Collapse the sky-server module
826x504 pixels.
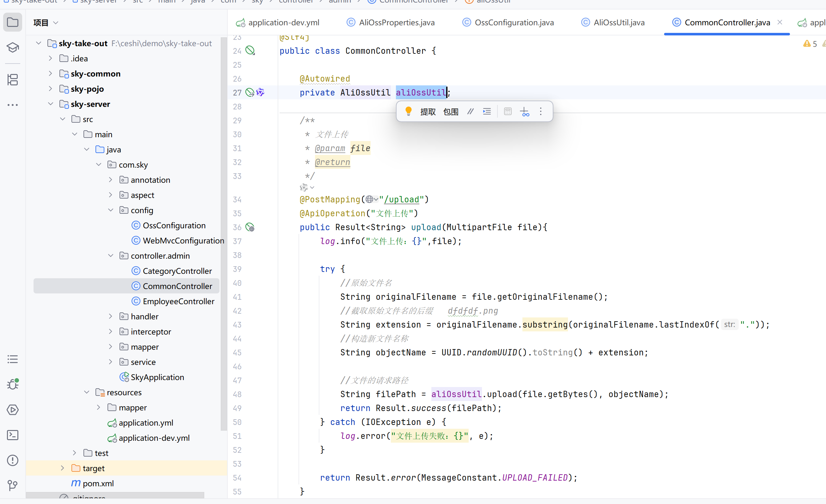50,104
